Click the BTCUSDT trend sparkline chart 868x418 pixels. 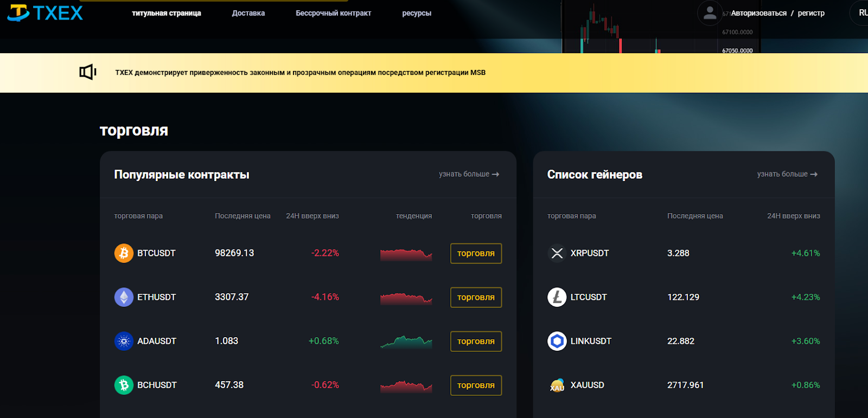click(406, 254)
